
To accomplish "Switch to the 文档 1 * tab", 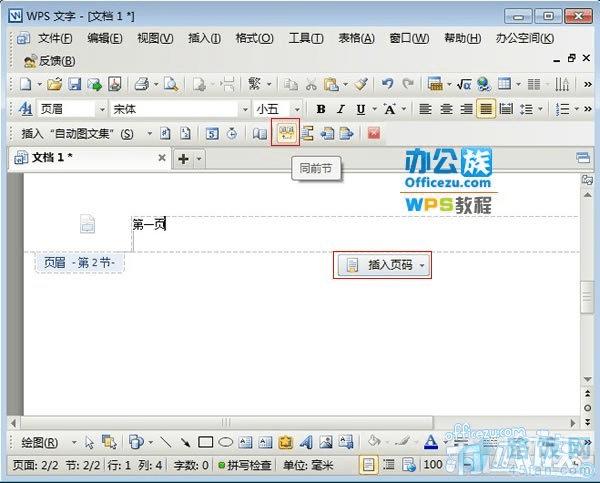I will click(x=90, y=158).
